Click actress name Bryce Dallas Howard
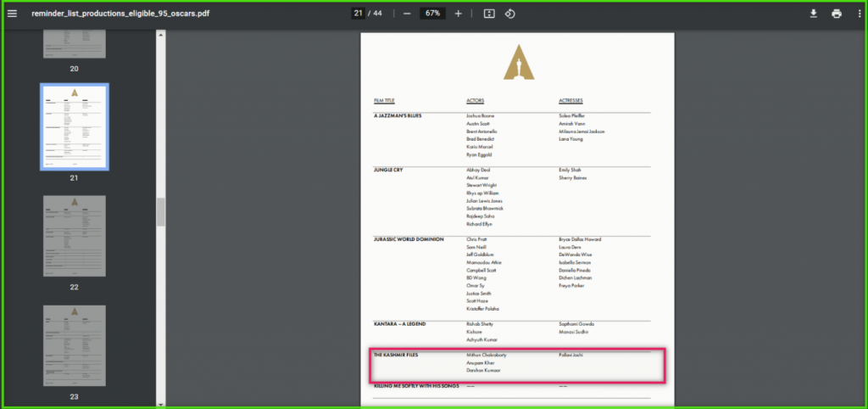 point(580,239)
